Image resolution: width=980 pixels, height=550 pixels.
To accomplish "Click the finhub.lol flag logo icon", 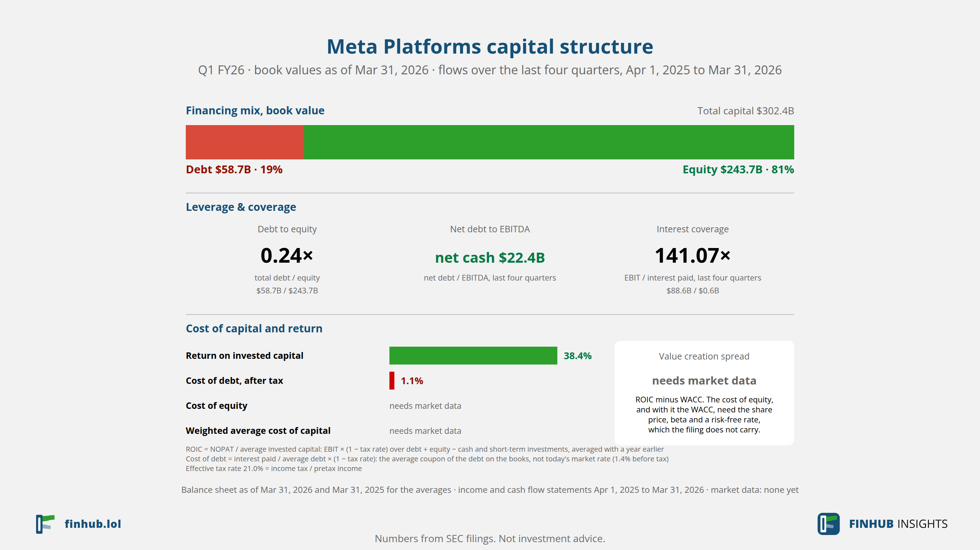I will [x=45, y=524].
